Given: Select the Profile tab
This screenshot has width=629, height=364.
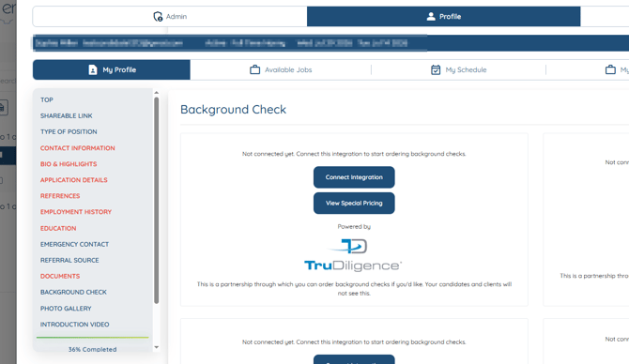Looking at the screenshot, I should click(x=444, y=17).
